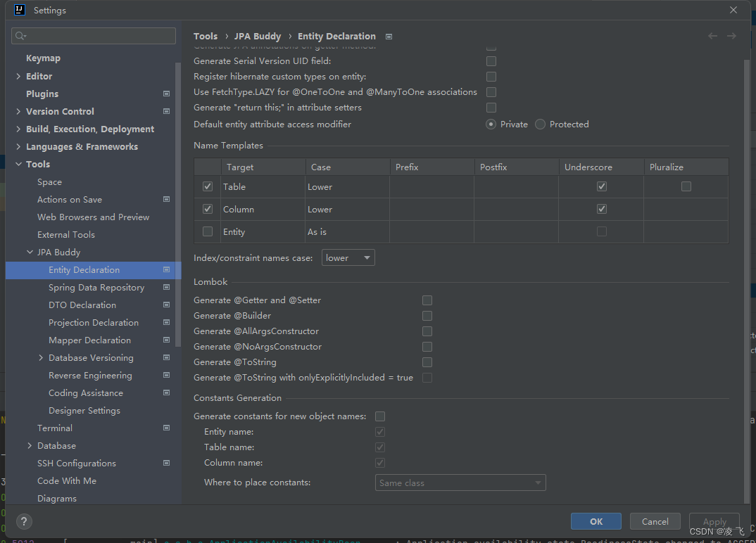Image resolution: width=756 pixels, height=543 pixels.
Task: Enable Generate Serial Version UID field
Action: tap(491, 61)
